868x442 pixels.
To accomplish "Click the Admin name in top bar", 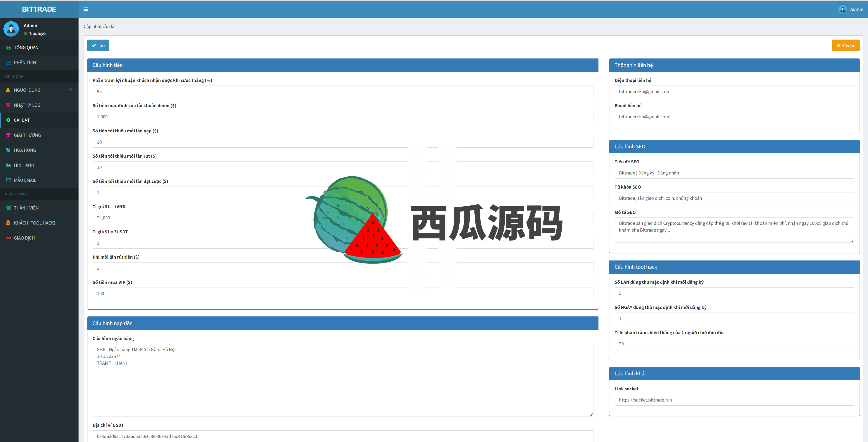I will tap(856, 9).
